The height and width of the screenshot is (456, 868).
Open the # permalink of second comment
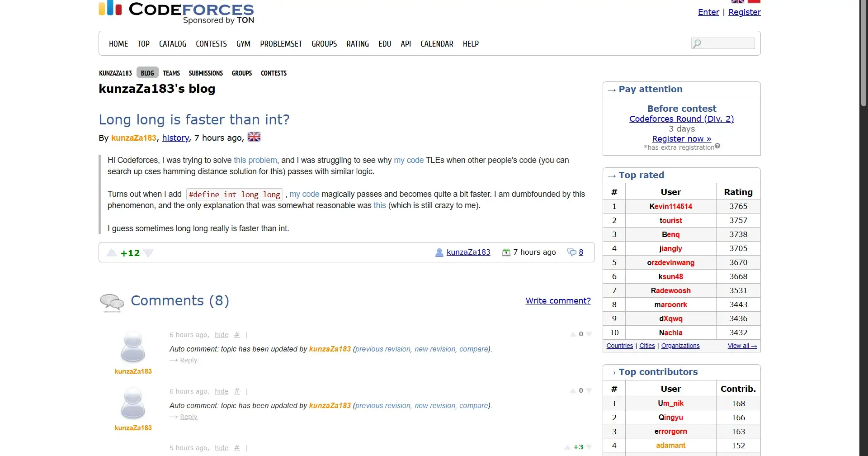[x=237, y=391]
